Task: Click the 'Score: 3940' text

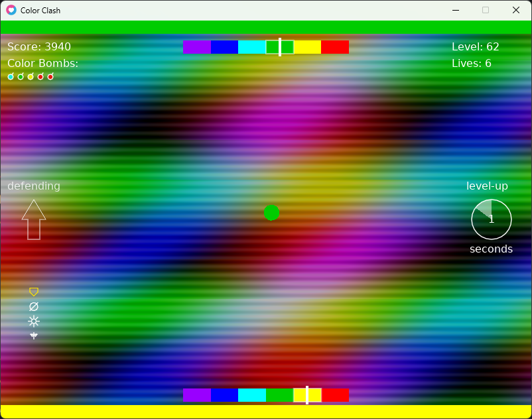Action: (39, 47)
